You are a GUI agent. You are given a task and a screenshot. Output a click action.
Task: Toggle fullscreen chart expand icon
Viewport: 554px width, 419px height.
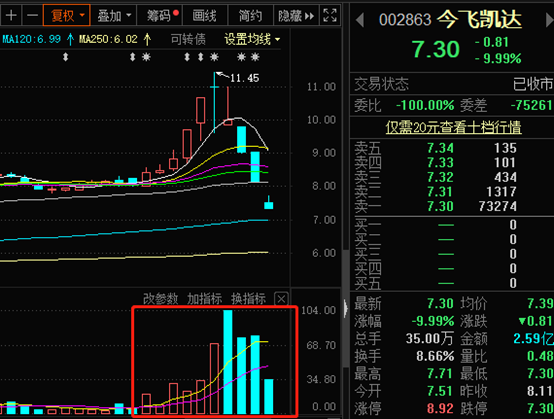(330, 16)
